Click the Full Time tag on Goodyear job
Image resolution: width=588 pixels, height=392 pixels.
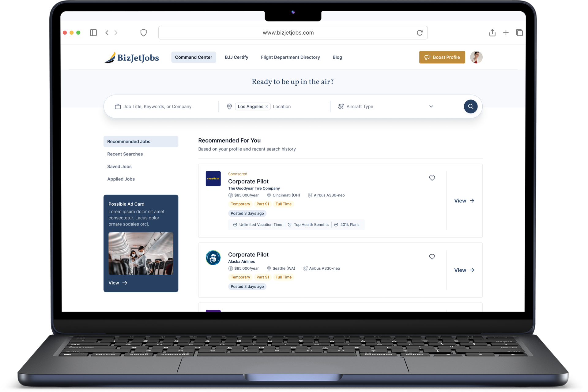click(284, 204)
